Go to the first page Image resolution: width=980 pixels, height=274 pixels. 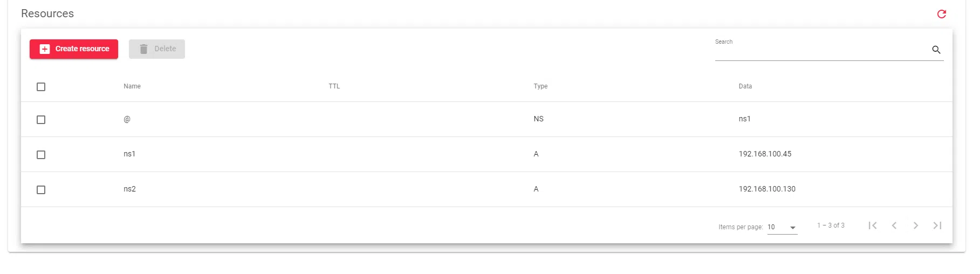pyautogui.click(x=873, y=225)
